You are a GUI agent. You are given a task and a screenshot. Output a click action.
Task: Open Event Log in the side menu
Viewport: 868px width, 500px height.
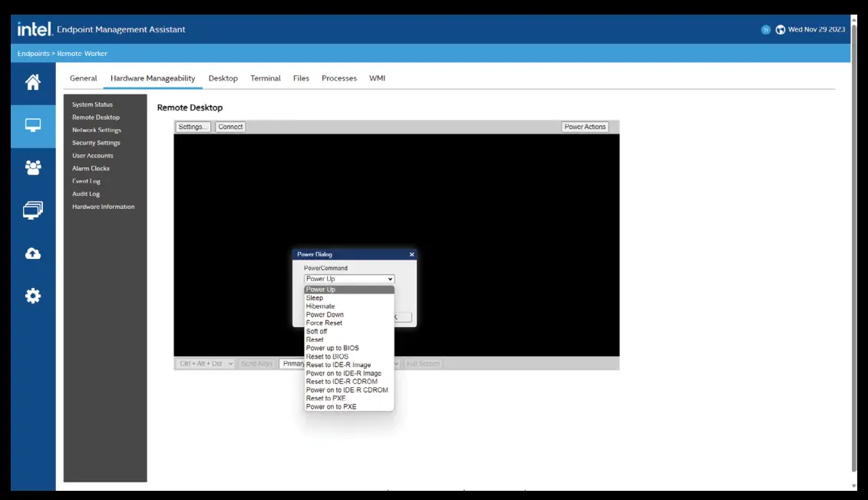(86, 181)
